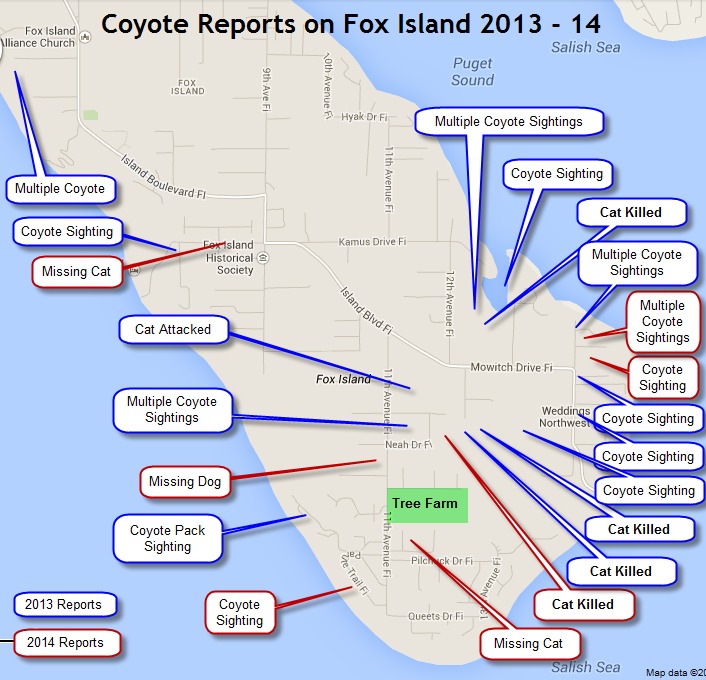Click Missing Cat callout near Queets Dr
The width and height of the screenshot is (706, 680).
(528, 643)
